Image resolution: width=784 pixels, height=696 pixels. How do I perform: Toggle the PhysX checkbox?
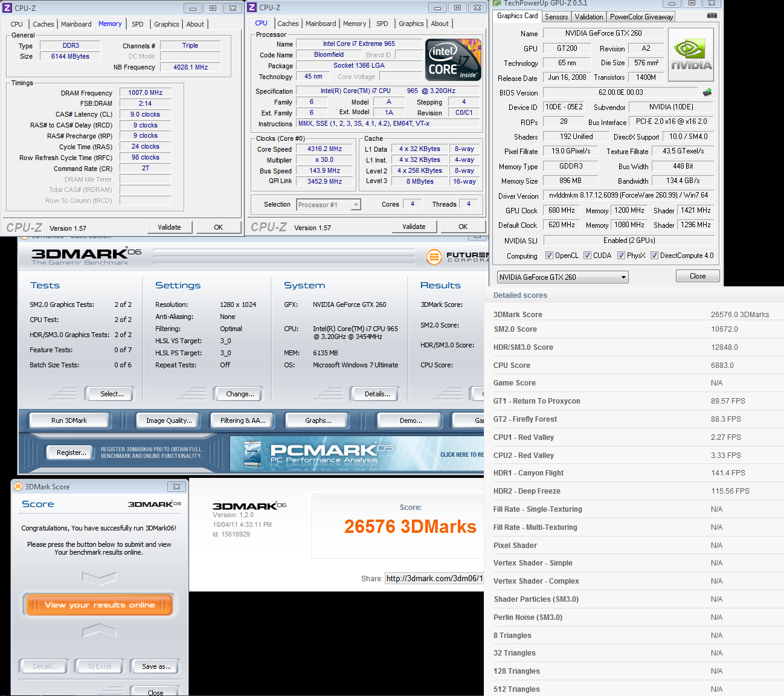(621, 256)
